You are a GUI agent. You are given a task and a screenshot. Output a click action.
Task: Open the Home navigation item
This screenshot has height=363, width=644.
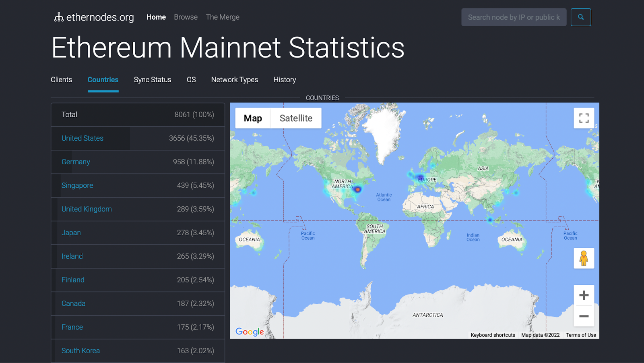click(x=156, y=17)
